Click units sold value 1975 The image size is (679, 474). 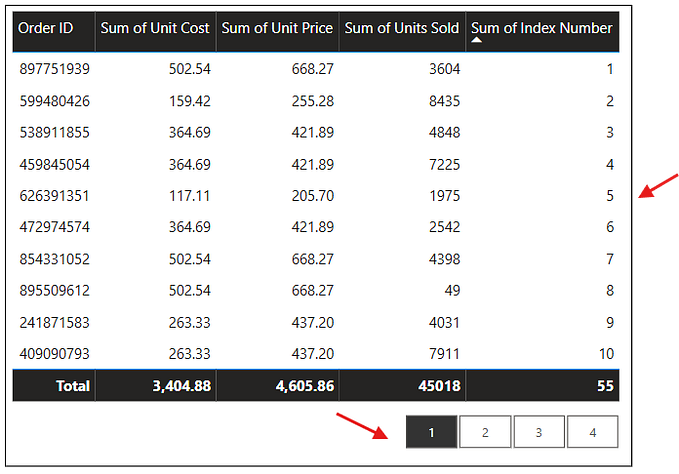point(444,196)
